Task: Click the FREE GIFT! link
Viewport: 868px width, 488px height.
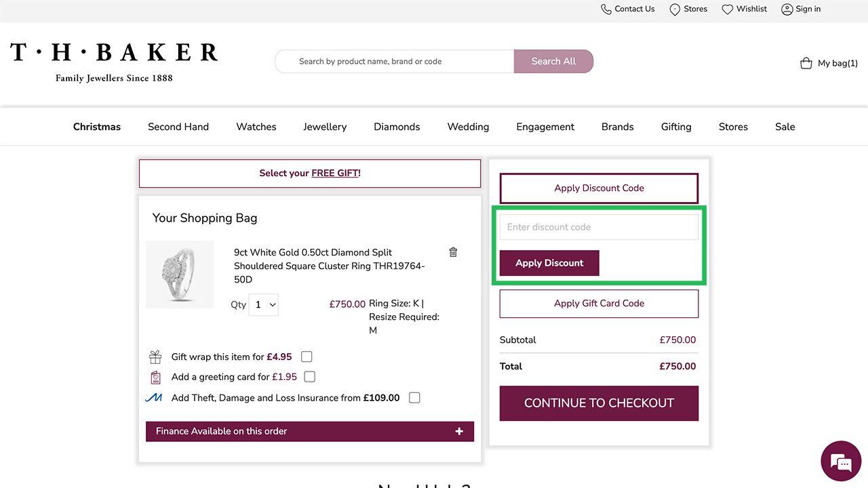Action: pos(336,173)
